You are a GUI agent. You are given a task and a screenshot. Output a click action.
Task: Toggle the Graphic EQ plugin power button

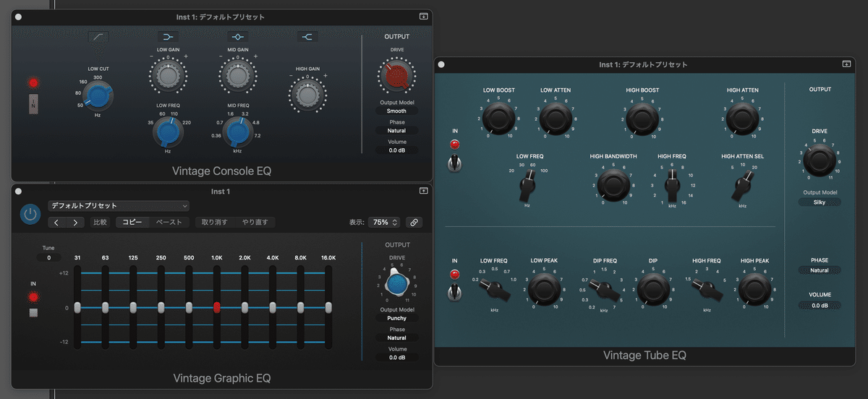[30, 213]
